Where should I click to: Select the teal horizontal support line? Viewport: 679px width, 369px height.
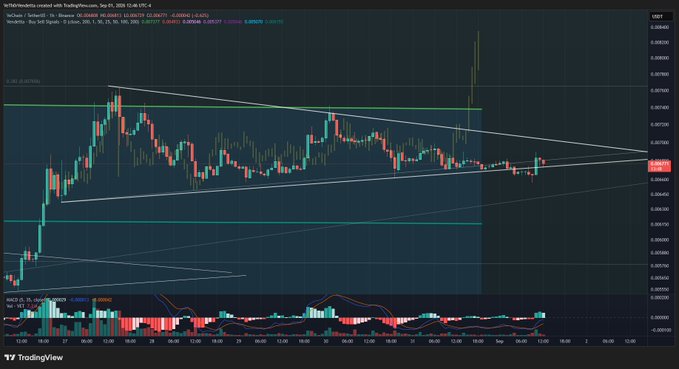coord(242,222)
